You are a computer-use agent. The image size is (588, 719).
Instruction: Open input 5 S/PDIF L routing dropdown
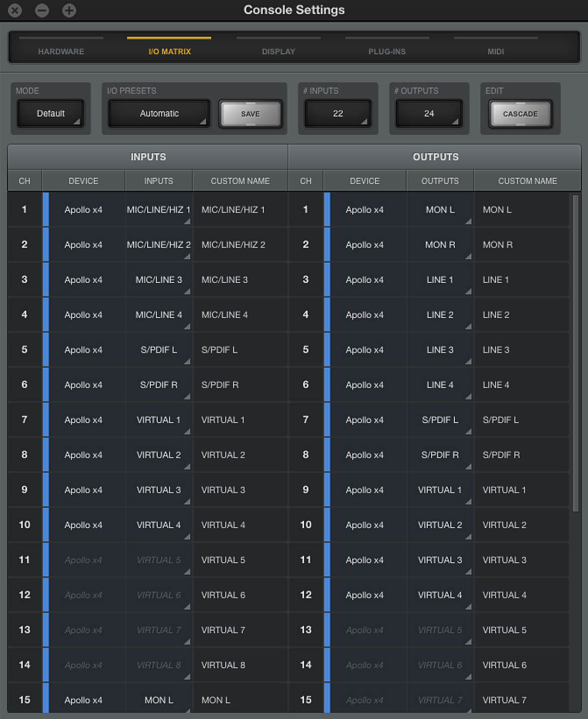pos(159,350)
